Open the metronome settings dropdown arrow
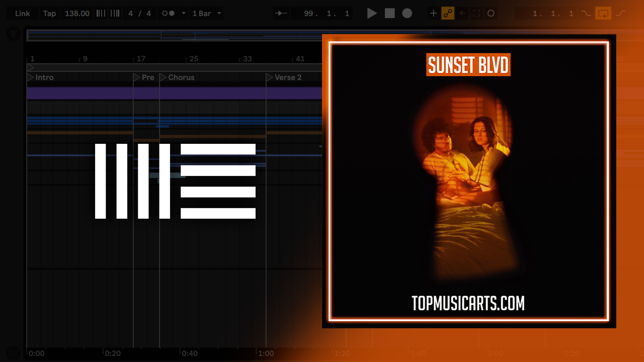 pyautogui.click(x=184, y=14)
